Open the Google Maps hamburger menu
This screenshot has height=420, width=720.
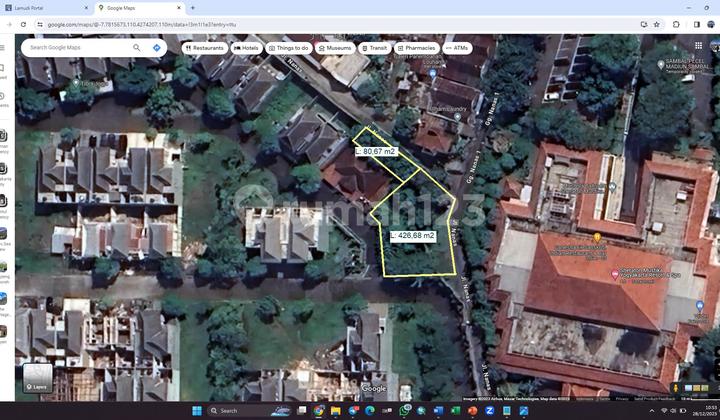(x=2, y=47)
